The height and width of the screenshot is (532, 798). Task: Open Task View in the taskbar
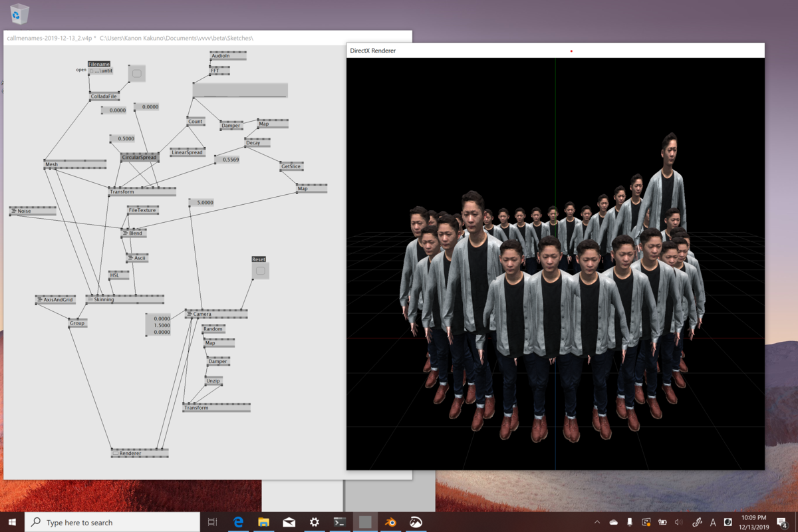(x=213, y=522)
